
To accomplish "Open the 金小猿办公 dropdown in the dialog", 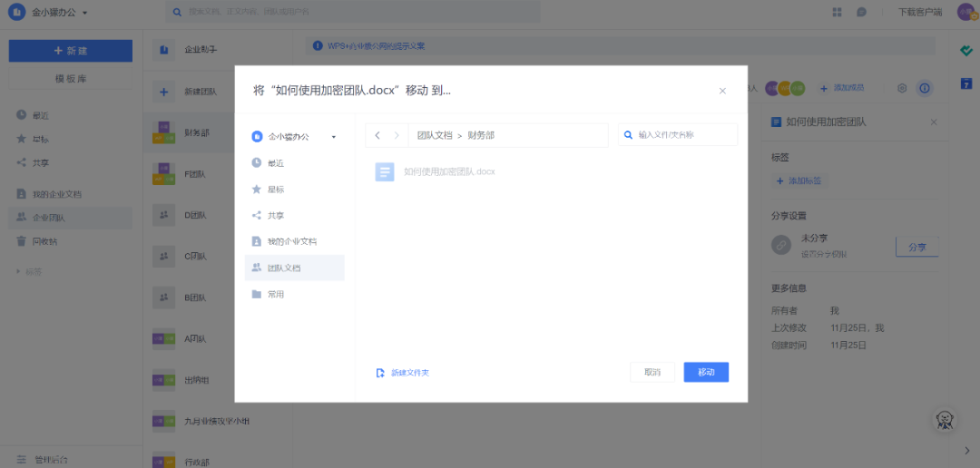I will click(294, 136).
